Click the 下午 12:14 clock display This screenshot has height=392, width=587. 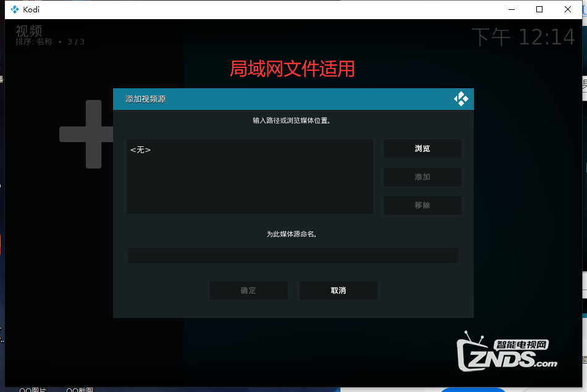[522, 37]
